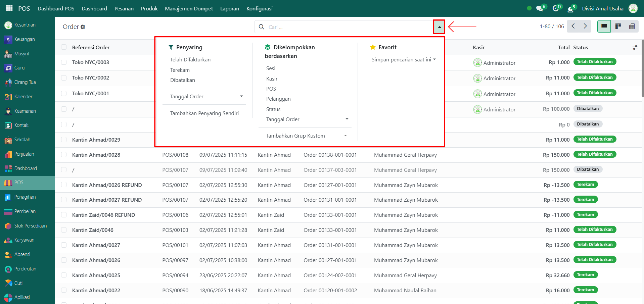Select all orders with header checkbox
This screenshot has height=304, width=644.
click(x=64, y=47)
